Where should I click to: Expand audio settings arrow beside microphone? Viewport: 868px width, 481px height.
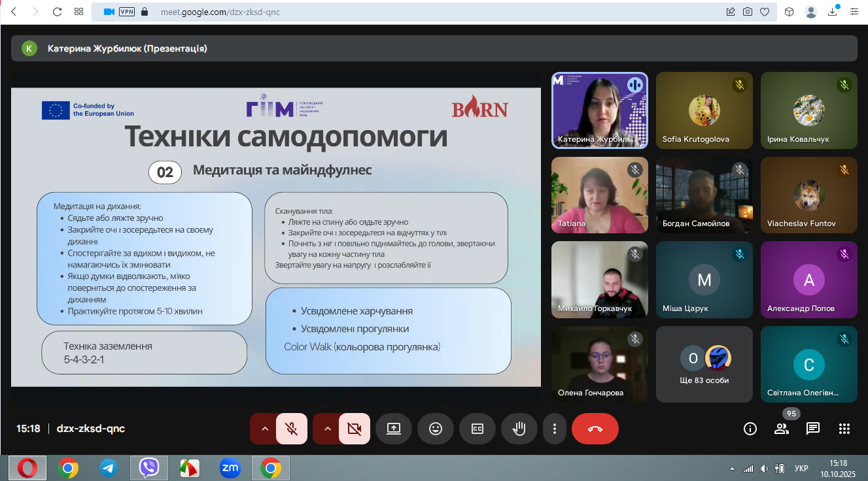pos(265,429)
